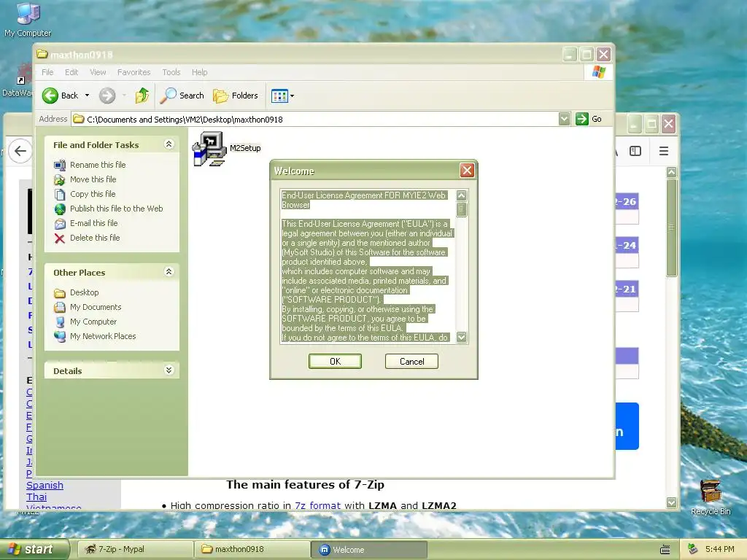
Task: Click the My Computer desktop icon
Action: pyautogui.click(x=28, y=13)
